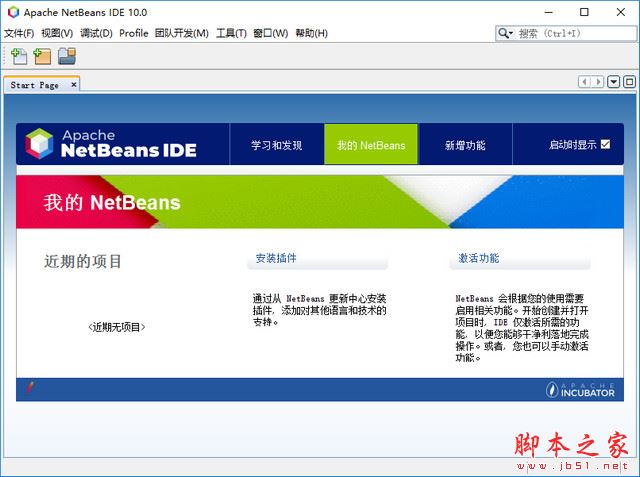
Task: Open the 文件(F) menu
Action: [x=19, y=33]
